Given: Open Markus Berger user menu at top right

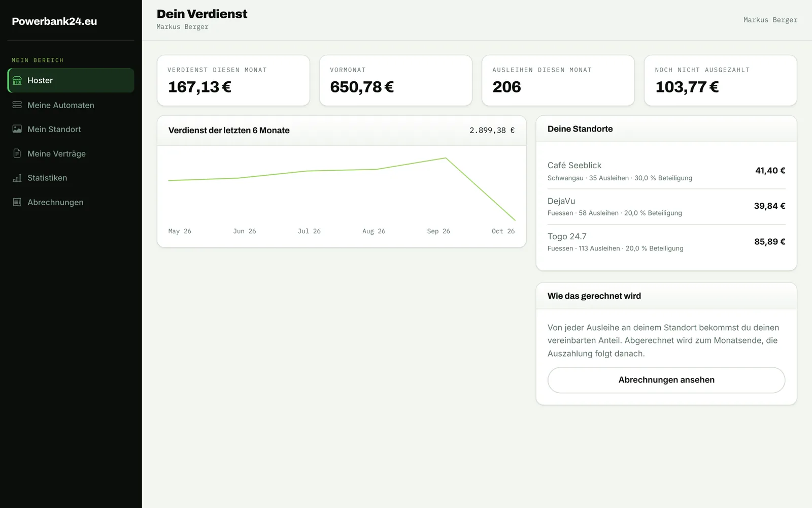Looking at the screenshot, I should [770, 20].
